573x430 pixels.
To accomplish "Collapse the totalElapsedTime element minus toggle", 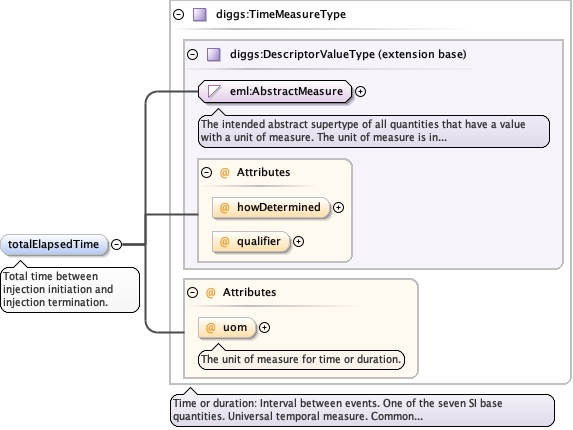I will pyautogui.click(x=116, y=244).
